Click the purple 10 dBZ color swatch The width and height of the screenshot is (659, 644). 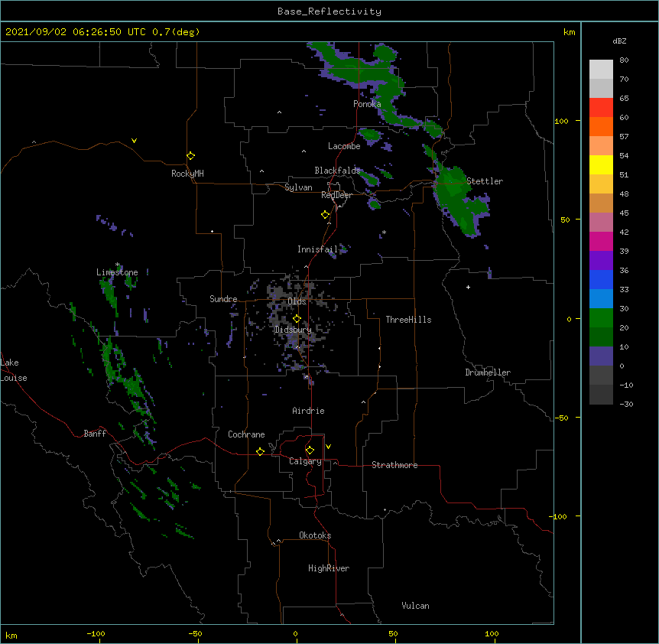point(601,356)
